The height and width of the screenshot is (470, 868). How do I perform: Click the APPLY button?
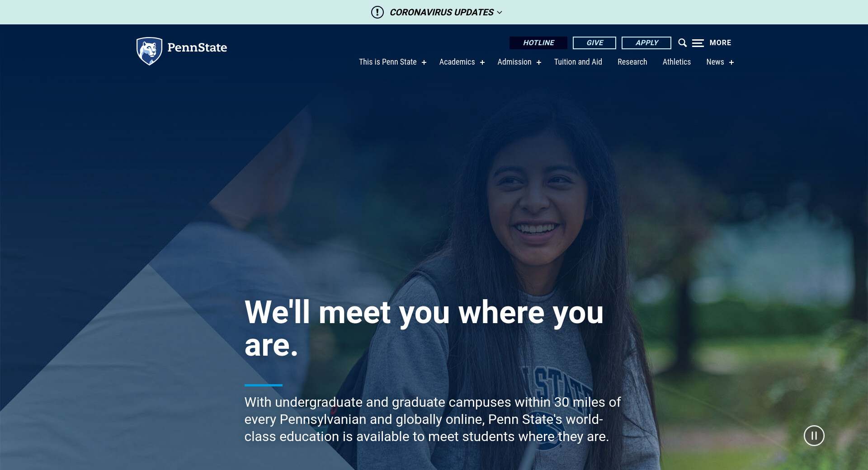coord(646,43)
